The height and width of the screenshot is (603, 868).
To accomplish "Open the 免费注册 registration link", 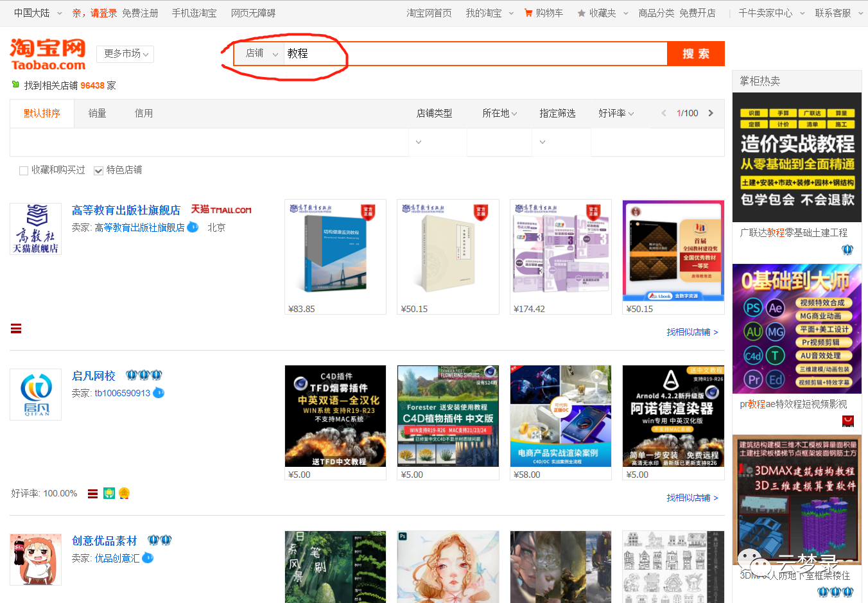I will (141, 12).
